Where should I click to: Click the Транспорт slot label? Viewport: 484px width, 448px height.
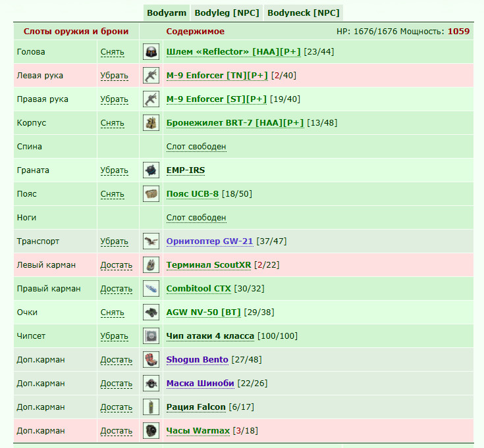point(38,241)
